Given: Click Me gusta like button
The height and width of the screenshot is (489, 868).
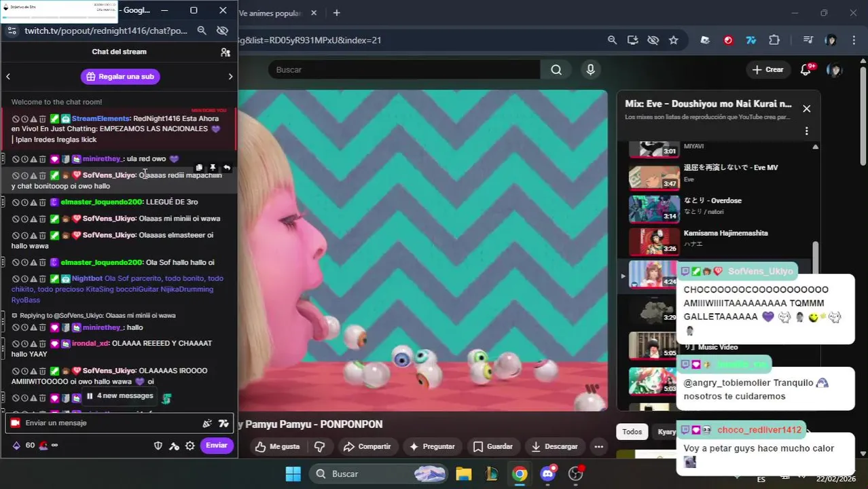Looking at the screenshot, I should [277, 447].
